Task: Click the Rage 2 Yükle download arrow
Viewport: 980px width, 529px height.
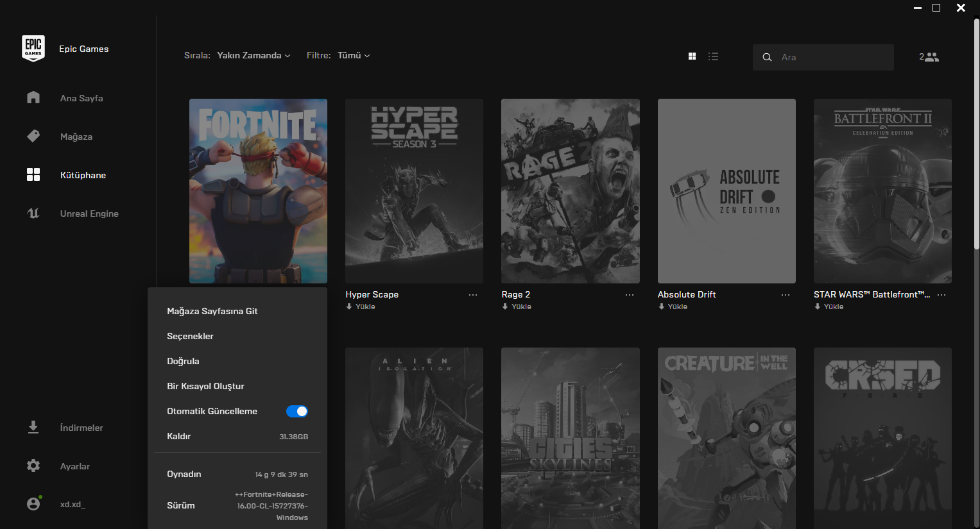Action: pyautogui.click(x=505, y=306)
